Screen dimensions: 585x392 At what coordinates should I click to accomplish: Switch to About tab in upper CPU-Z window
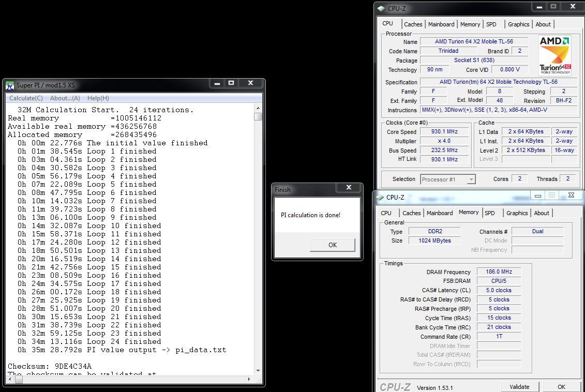[x=543, y=24]
